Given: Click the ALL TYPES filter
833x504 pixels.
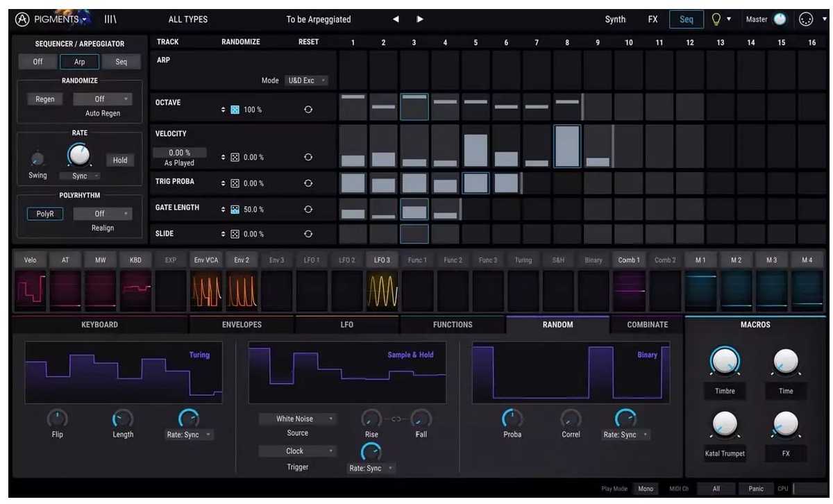Looking at the screenshot, I should (188, 19).
